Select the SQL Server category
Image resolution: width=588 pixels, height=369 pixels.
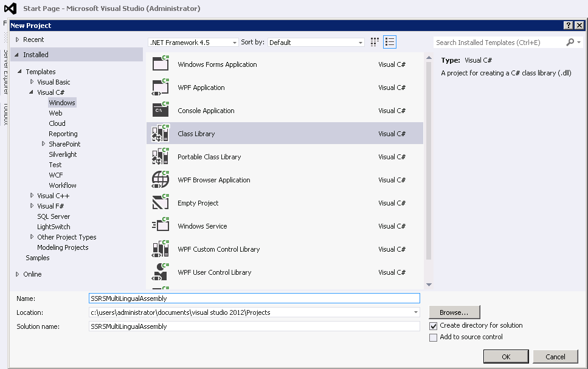(x=54, y=216)
